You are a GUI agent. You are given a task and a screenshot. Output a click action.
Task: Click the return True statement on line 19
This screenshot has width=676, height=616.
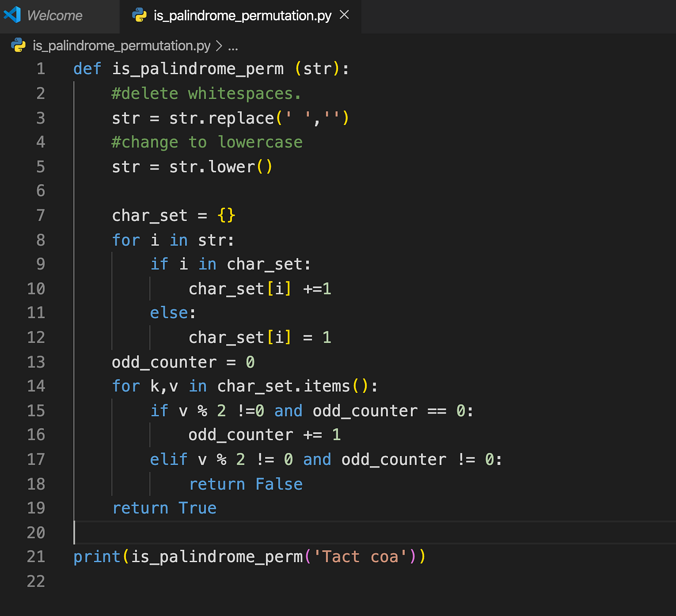pos(164,508)
